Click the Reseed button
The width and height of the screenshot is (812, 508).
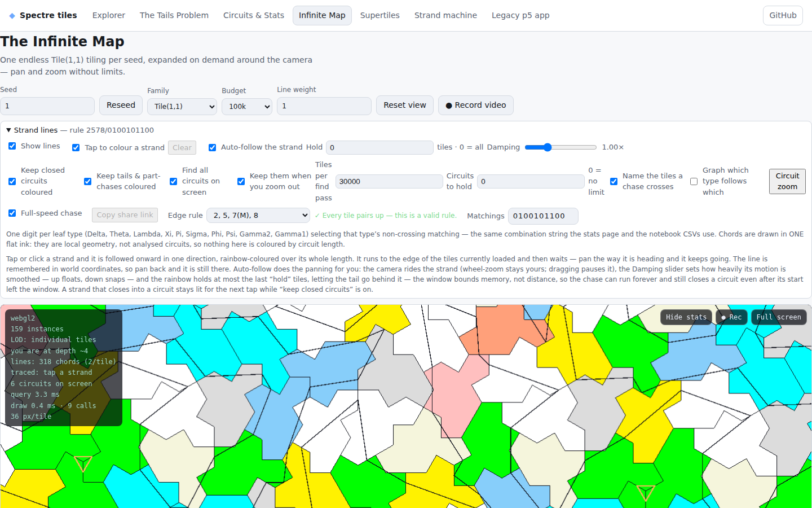(121, 106)
